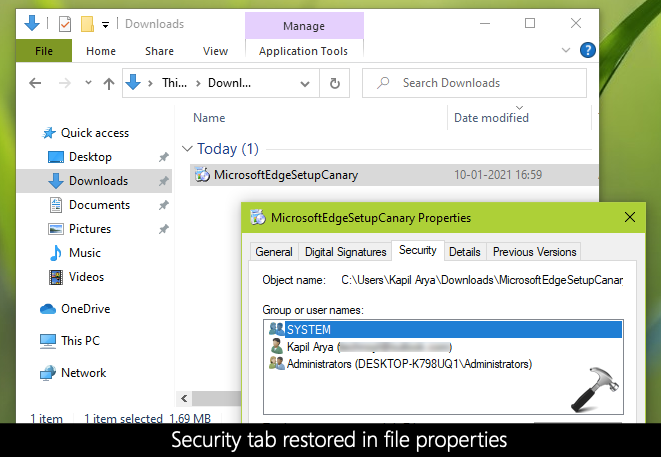
Task: Click Date modified value 10-01-2021 16:59
Action: [498, 175]
